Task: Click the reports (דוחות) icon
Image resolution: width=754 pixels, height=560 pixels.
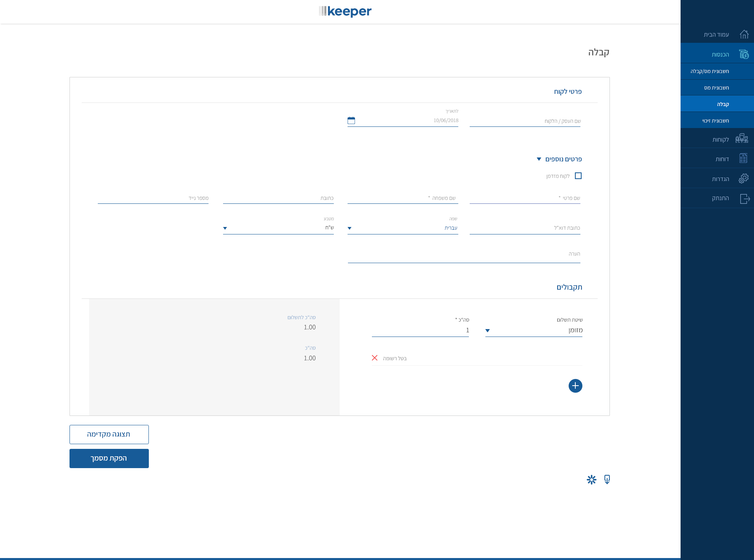Action: click(x=743, y=158)
